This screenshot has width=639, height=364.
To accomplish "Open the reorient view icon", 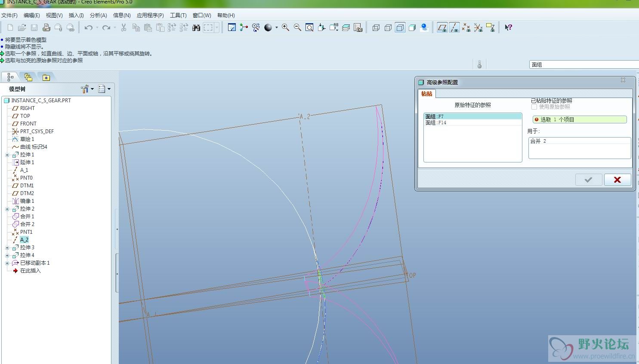I will [321, 28].
